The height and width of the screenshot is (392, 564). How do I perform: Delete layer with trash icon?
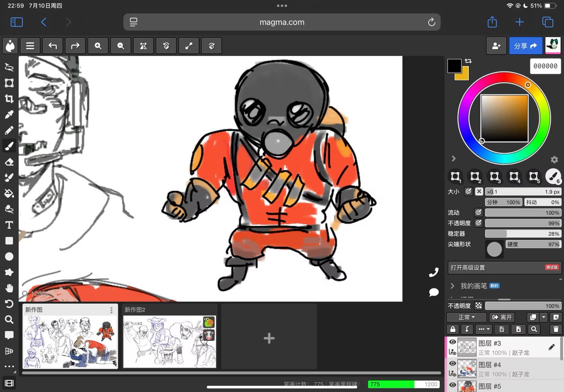[x=556, y=329]
